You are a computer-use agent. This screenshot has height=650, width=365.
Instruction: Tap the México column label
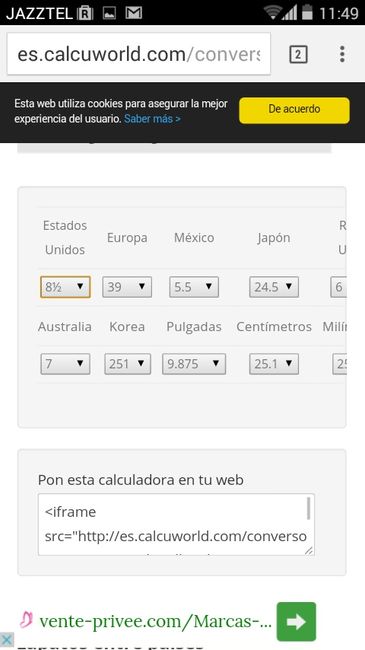[194, 238]
